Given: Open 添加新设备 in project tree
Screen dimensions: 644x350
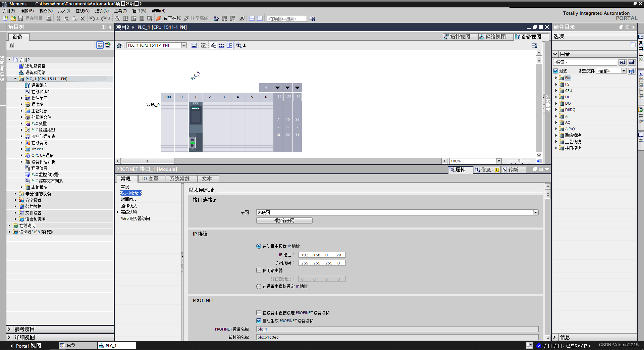Looking at the screenshot, I should pyautogui.click(x=35, y=66).
